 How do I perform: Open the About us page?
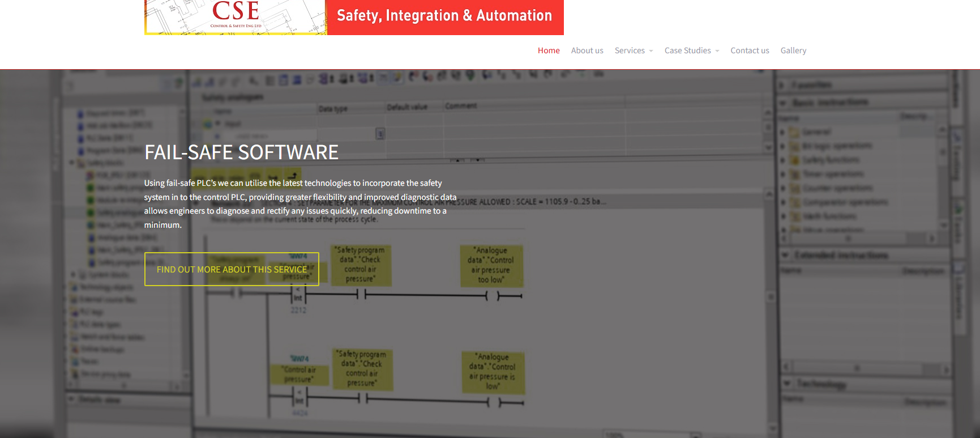point(587,50)
